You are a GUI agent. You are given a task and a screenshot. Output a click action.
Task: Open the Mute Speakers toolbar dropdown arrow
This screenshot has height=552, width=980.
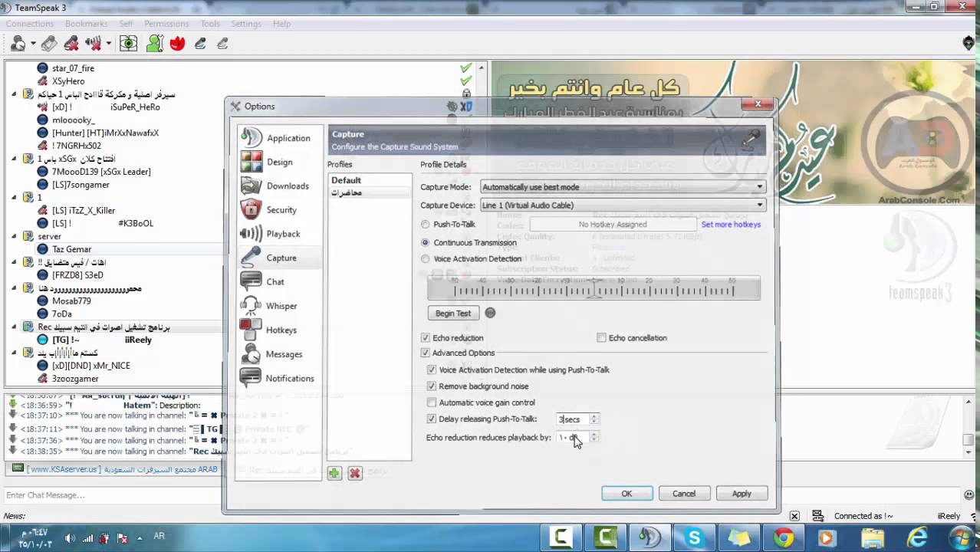pyautogui.click(x=108, y=44)
